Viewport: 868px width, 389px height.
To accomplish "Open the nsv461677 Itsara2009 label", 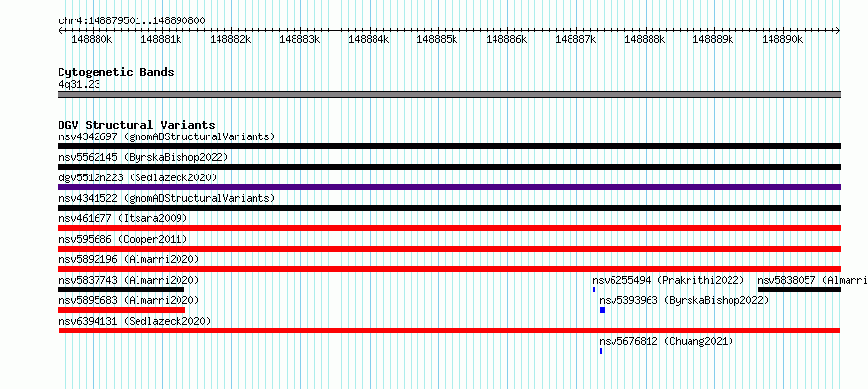I will pos(123,218).
